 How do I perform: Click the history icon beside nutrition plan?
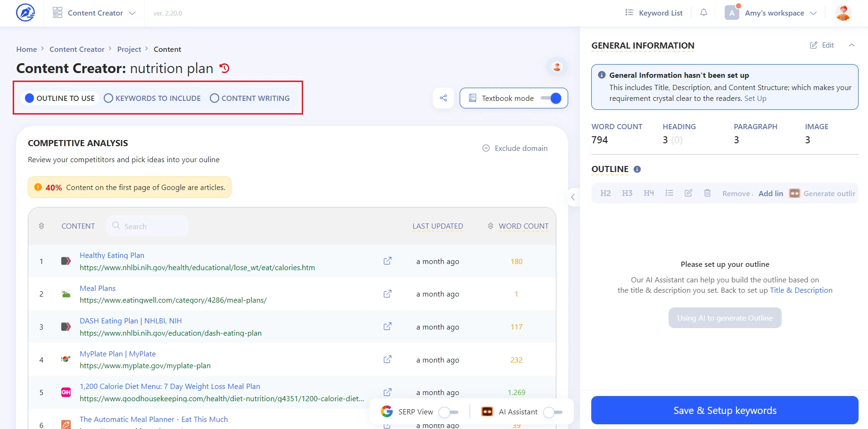pos(225,68)
